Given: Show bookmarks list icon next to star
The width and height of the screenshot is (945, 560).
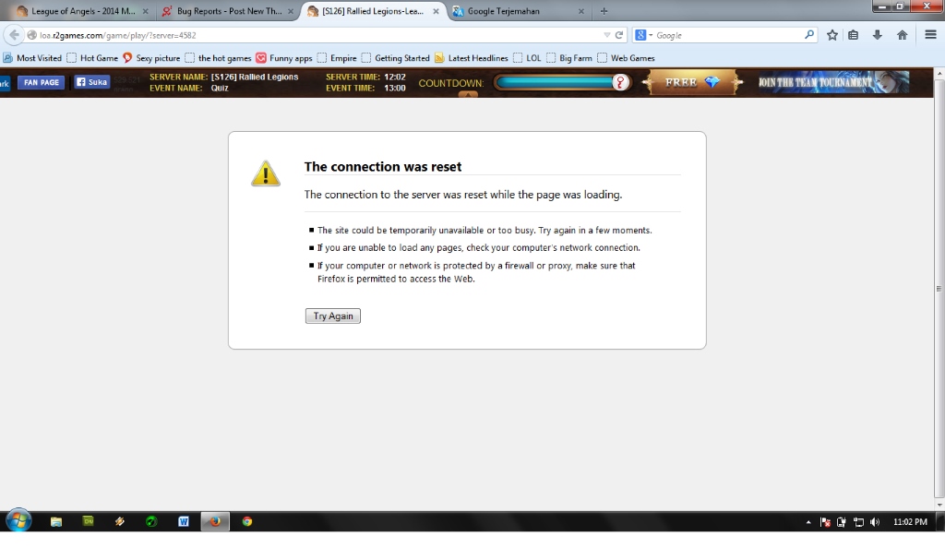Looking at the screenshot, I should click(x=854, y=35).
